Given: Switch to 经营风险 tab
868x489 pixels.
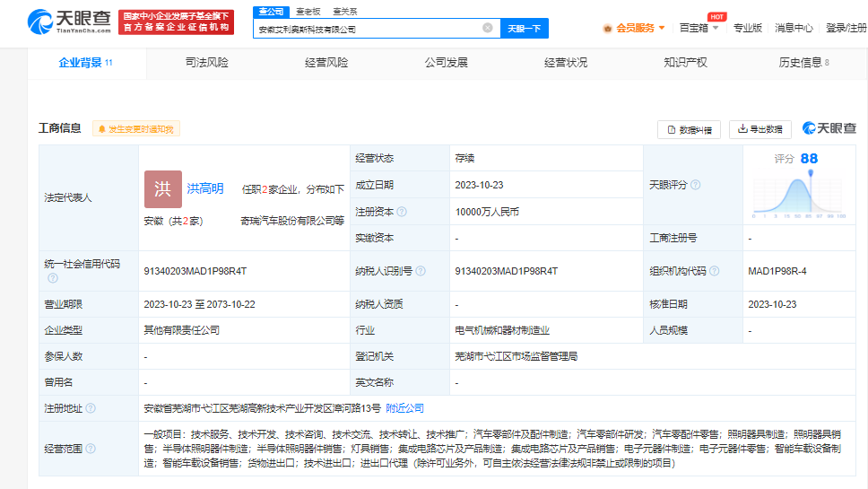Looking at the screenshot, I should [x=326, y=63].
